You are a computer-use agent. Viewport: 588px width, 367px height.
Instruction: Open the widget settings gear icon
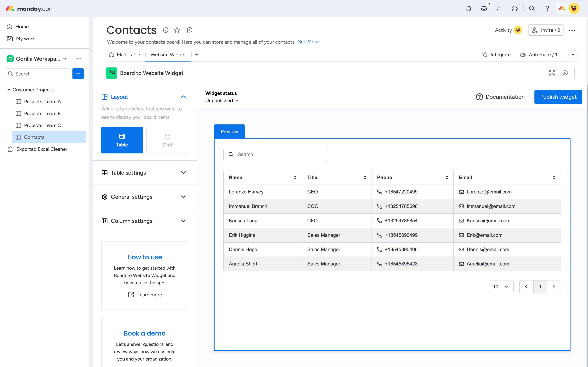(x=565, y=73)
